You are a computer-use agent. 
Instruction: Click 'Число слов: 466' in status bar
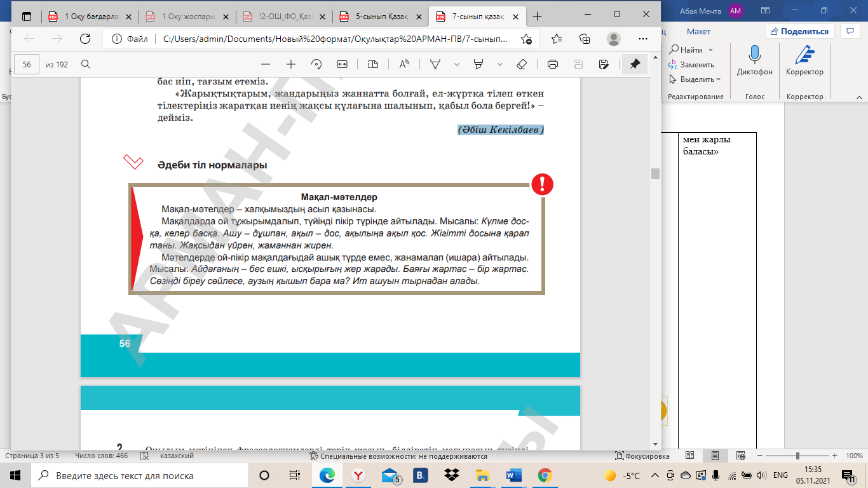[x=101, y=456]
